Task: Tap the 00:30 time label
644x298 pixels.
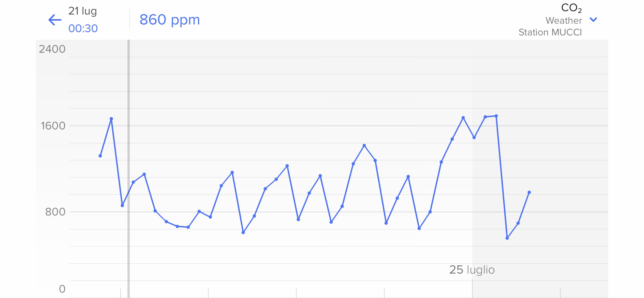Action: coord(83,29)
